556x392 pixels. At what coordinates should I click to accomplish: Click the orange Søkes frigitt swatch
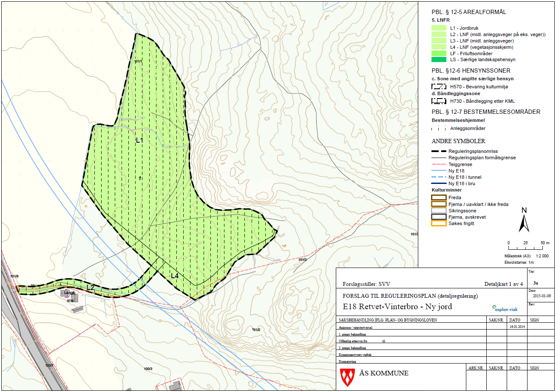(x=438, y=223)
